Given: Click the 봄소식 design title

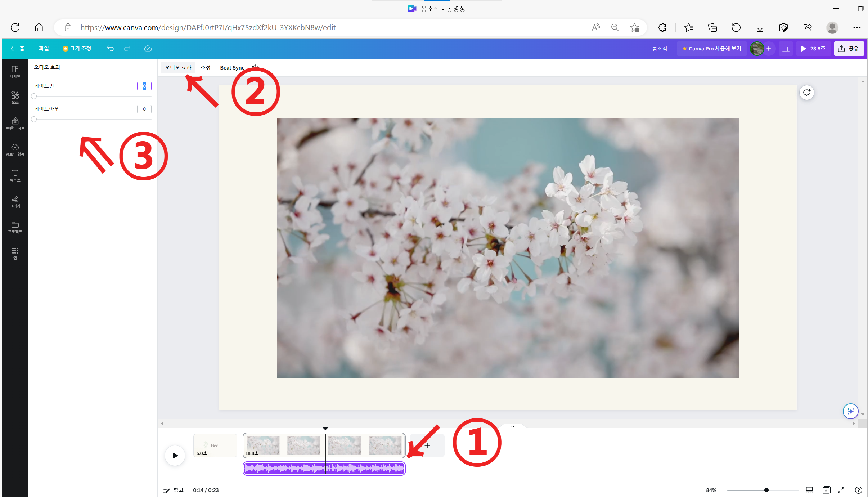Looking at the screenshot, I should [x=660, y=48].
